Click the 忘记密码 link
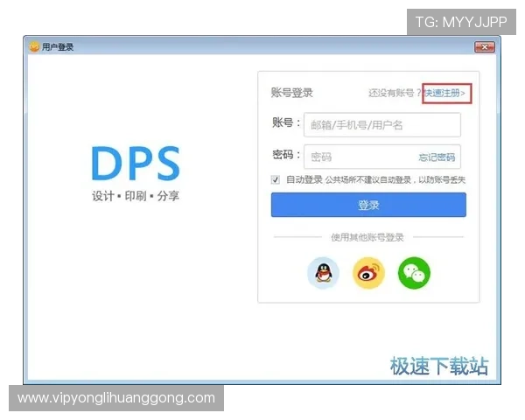Screen dimensions: 525x420 tap(437, 157)
